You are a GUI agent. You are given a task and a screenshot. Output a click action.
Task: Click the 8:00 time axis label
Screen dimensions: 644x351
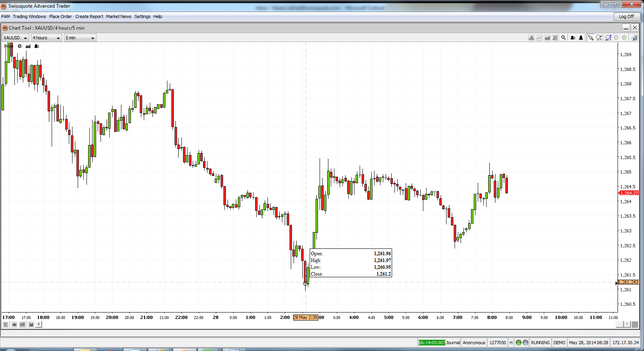point(492,317)
